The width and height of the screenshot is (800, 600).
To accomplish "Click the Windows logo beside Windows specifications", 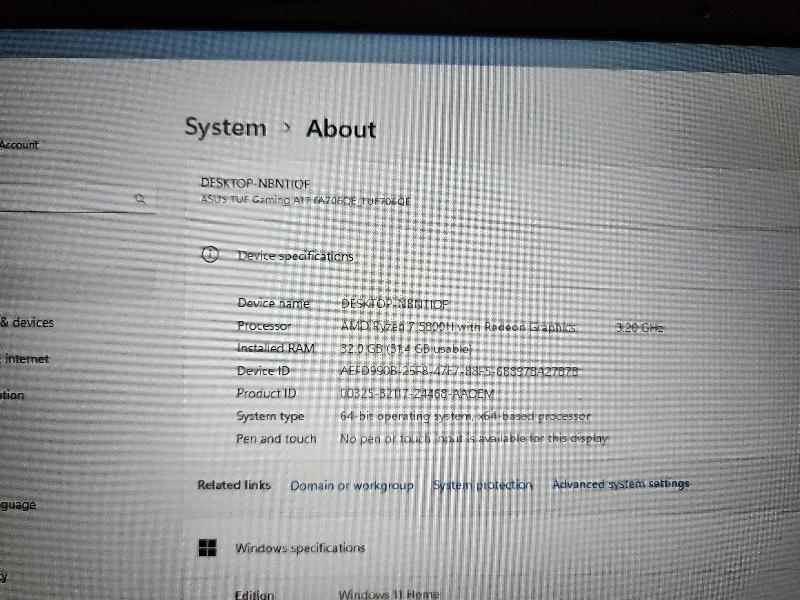I will point(207,548).
